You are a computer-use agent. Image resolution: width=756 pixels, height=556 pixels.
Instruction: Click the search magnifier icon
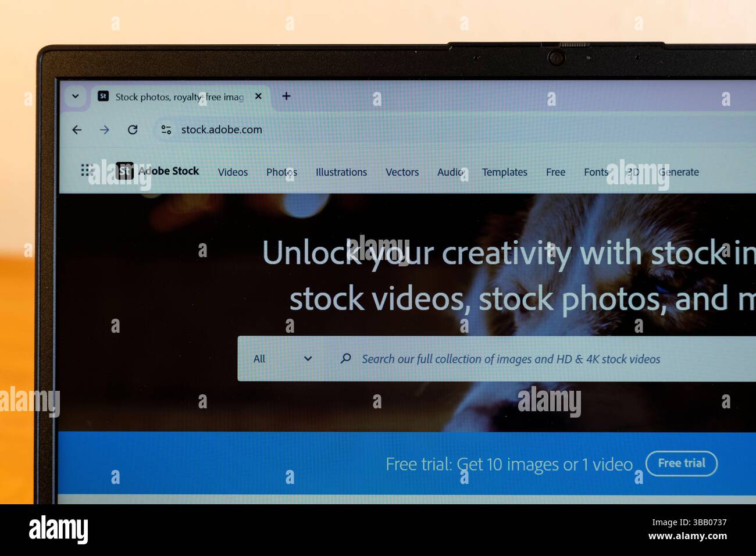345,358
